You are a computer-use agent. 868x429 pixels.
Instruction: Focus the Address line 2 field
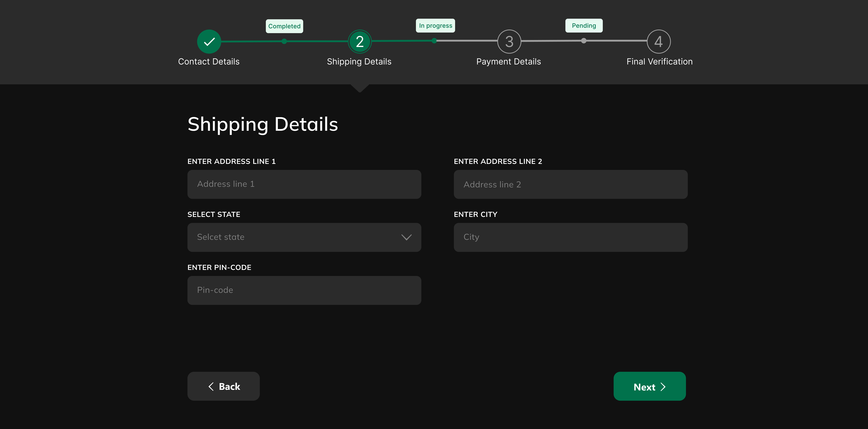coord(571,184)
